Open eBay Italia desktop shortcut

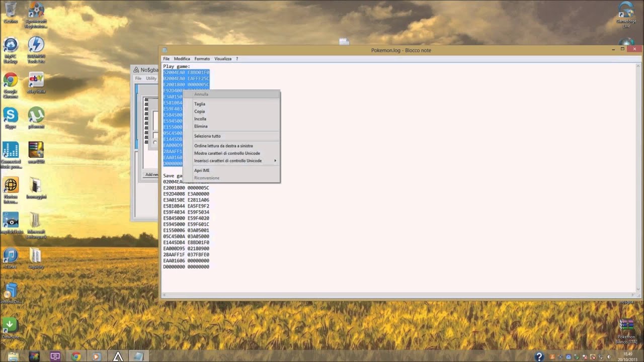[x=36, y=83]
